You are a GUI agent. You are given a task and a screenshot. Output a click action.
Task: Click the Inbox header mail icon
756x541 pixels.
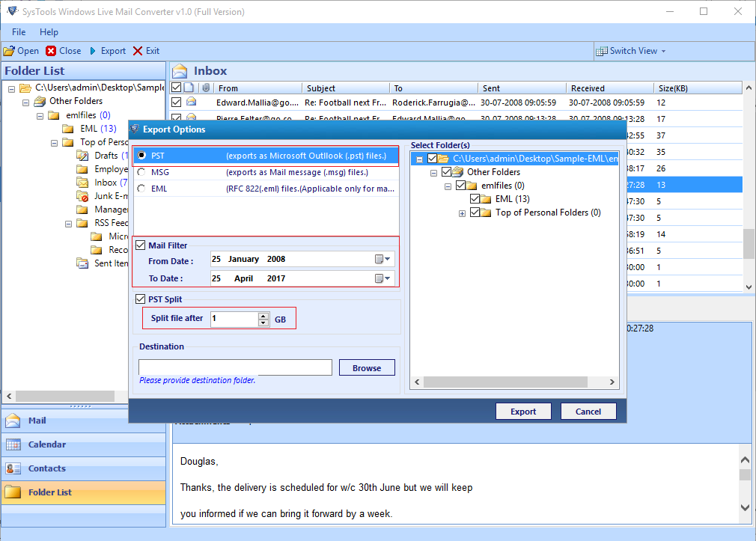(180, 71)
